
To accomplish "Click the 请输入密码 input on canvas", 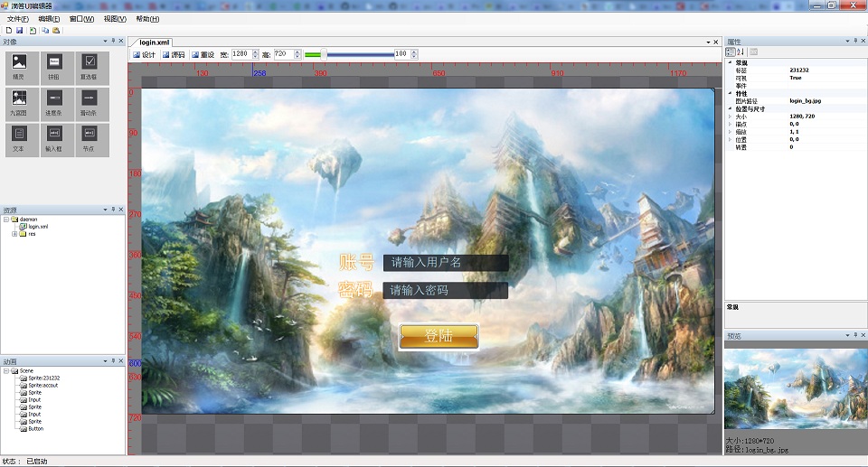I will point(445,290).
